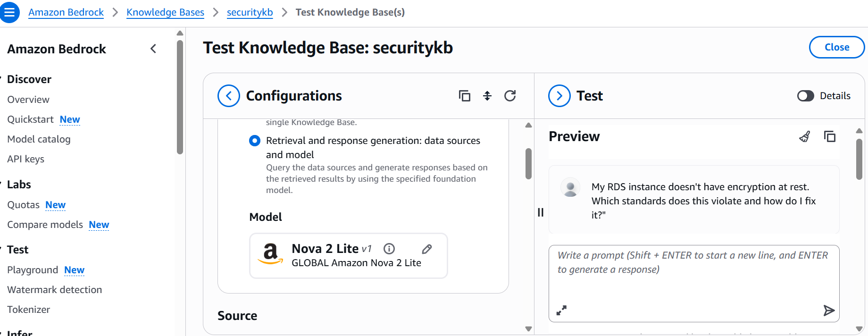Click the Configurations panel scrollbar thumb
The image size is (868, 336).
click(x=529, y=164)
